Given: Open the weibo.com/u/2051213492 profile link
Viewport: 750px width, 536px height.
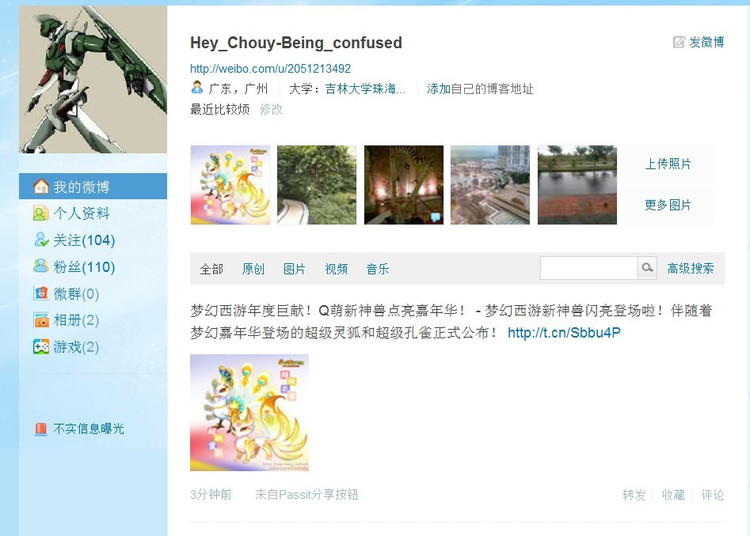Looking at the screenshot, I should click(270, 68).
